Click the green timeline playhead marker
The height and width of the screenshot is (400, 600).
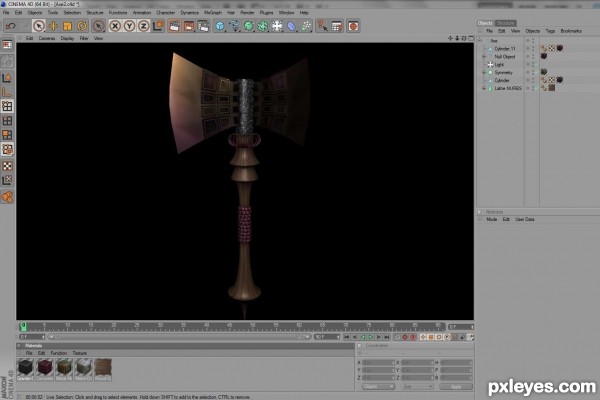(23, 327)
